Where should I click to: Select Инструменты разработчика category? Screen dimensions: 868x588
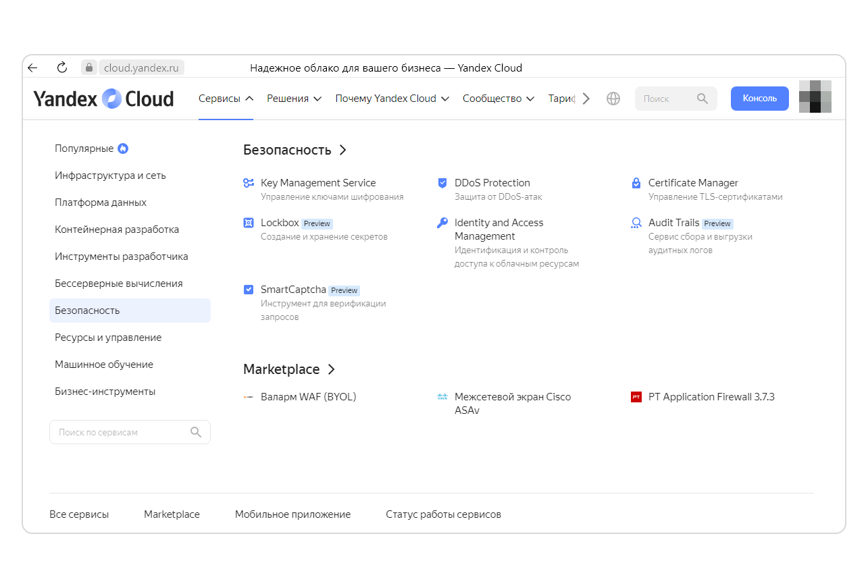[130, 257]
